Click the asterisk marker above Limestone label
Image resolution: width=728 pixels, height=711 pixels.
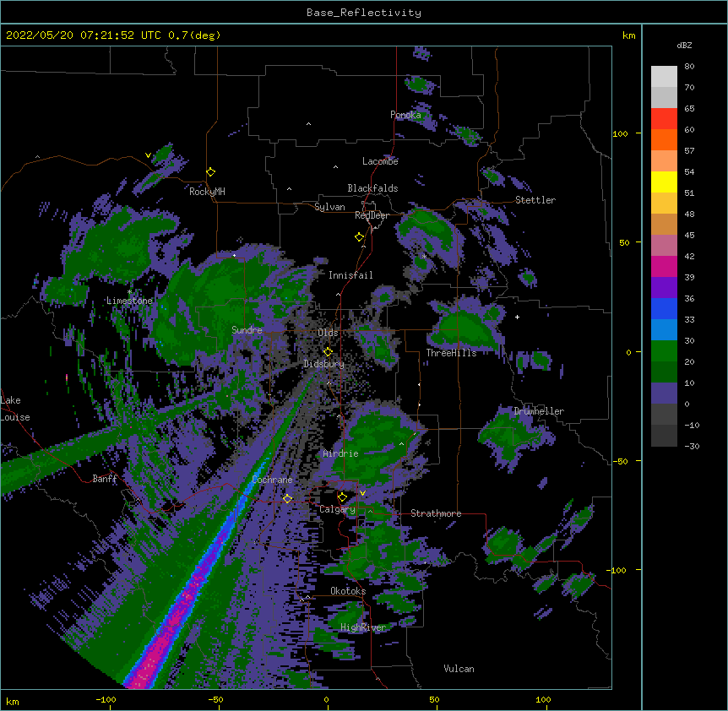pyautogui.click(x=129, y=292)
